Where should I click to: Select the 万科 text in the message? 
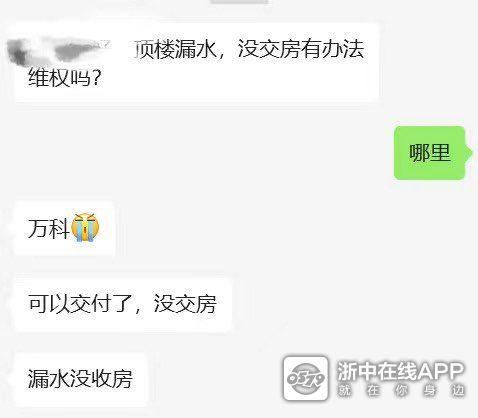[49, 229]
